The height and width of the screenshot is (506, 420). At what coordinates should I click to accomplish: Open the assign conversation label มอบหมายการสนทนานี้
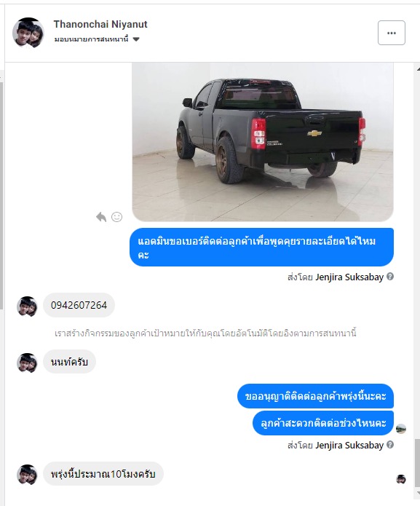coord(91,39)
